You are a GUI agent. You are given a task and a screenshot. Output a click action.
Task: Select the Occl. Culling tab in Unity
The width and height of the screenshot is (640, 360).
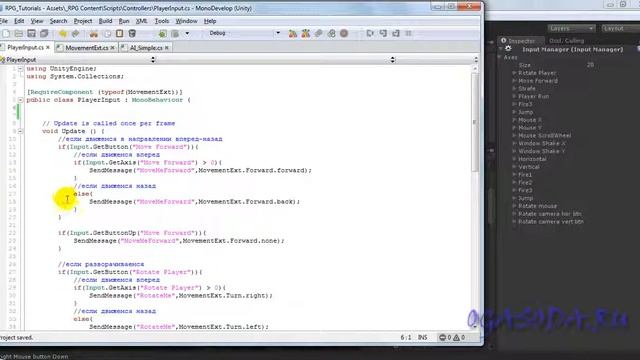[567, 41]
